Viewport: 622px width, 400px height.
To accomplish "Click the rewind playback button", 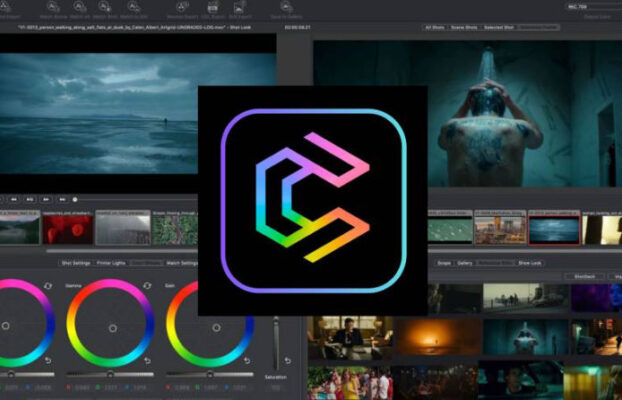I will click(x=14, y=199).
